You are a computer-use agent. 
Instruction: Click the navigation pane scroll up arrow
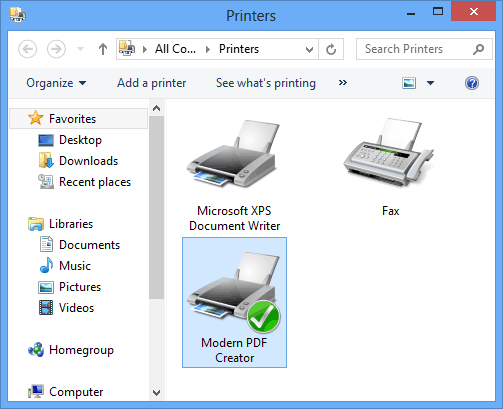coord(156,108)
